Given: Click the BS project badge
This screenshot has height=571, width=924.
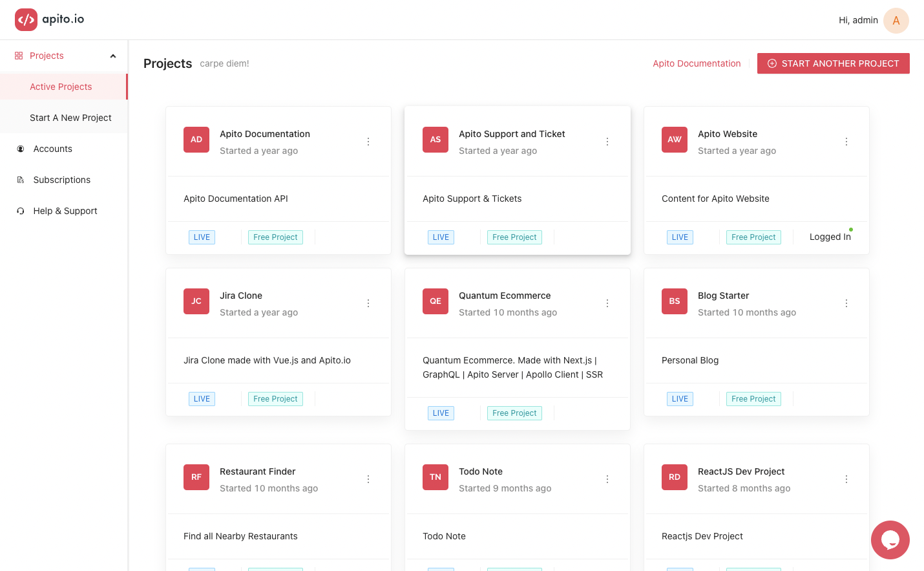Looking at the screenshot, I should [675, 301].
